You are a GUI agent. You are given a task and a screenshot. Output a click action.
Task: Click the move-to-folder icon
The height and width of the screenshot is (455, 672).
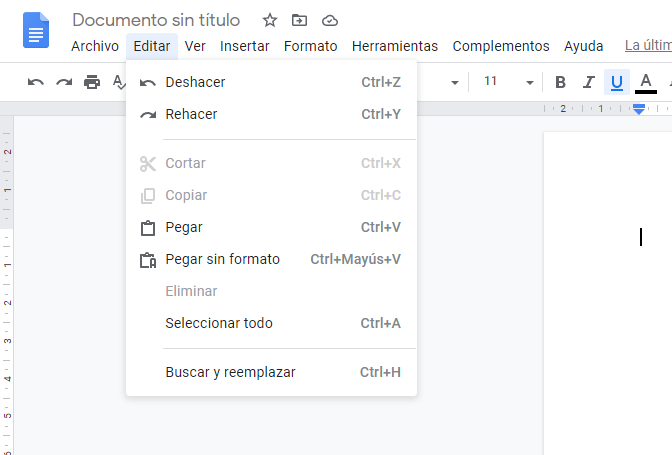point(299,20)
